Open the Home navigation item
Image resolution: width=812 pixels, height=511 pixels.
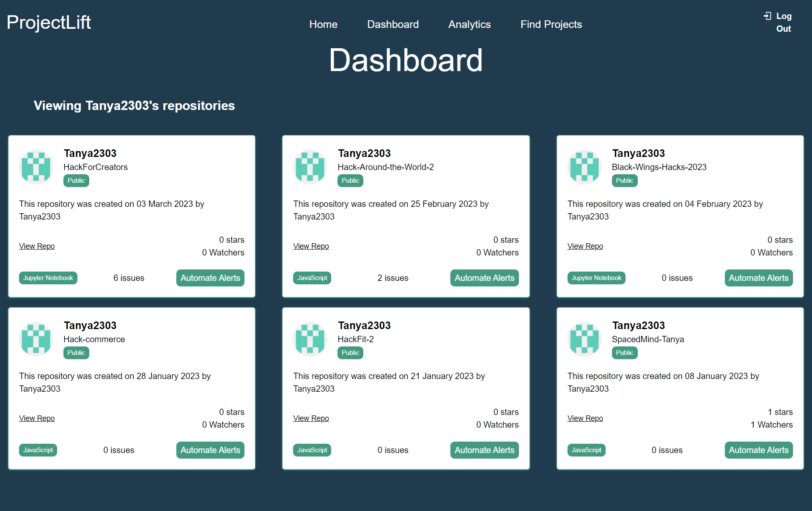tap(323, 25)
